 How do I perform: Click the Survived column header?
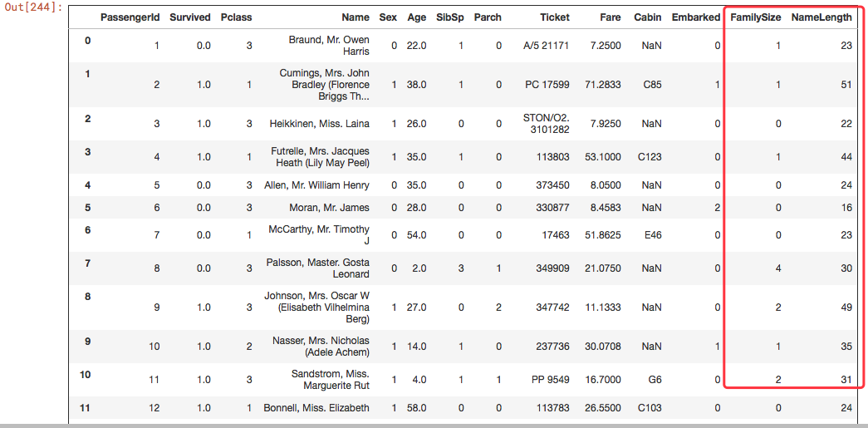tap(190, 17)
